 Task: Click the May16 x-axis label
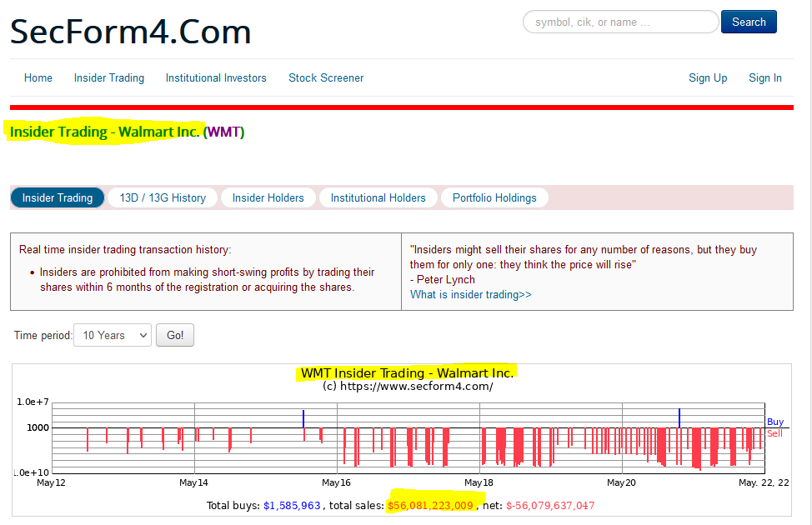tap(336, 482)
